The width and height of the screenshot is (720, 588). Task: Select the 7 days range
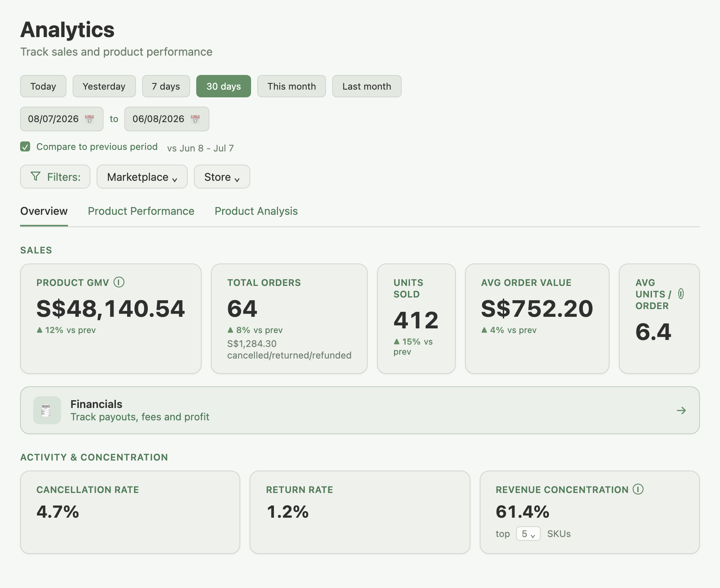tap(166, 86)
